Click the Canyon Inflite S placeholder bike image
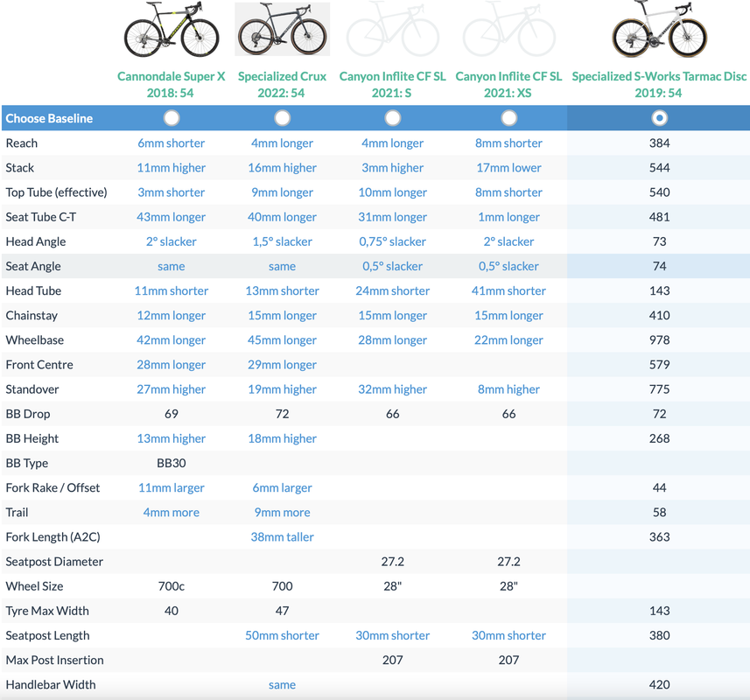 pos(393,30)
